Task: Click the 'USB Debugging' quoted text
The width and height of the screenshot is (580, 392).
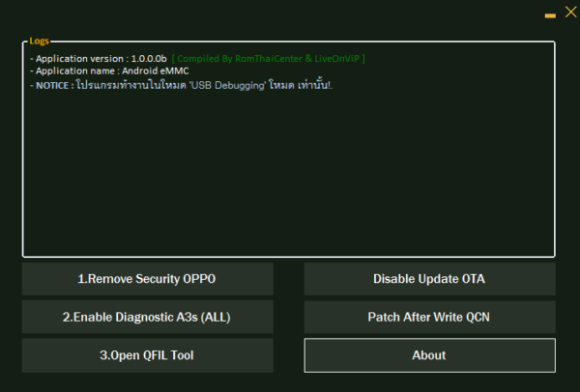Action: click(227, 85)
